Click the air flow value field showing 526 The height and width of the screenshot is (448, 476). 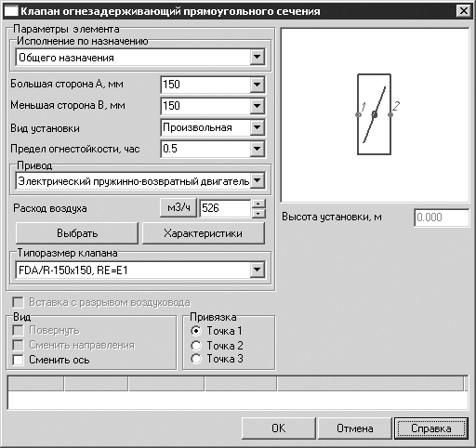[x=225, y=208]
